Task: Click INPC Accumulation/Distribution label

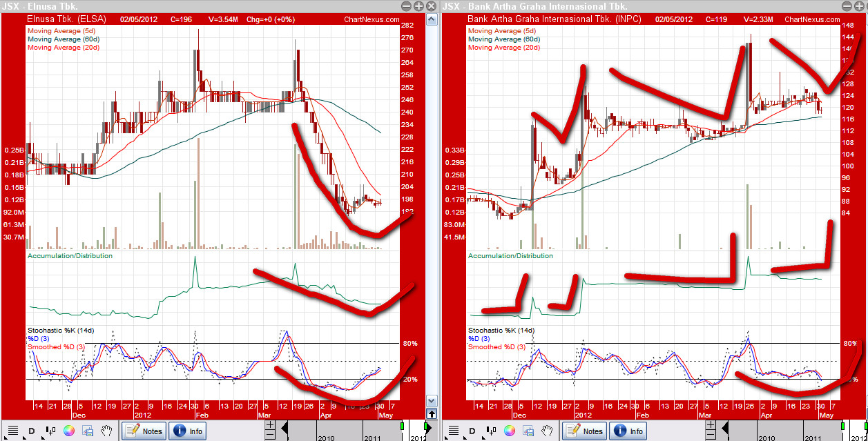Action: (510, 256)
